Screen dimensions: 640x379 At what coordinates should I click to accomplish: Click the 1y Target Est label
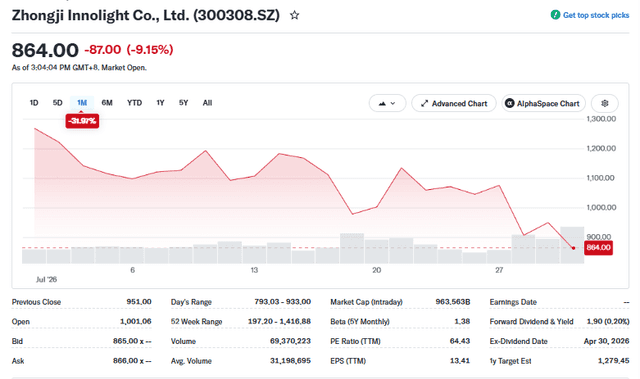(x=511, y=361)
